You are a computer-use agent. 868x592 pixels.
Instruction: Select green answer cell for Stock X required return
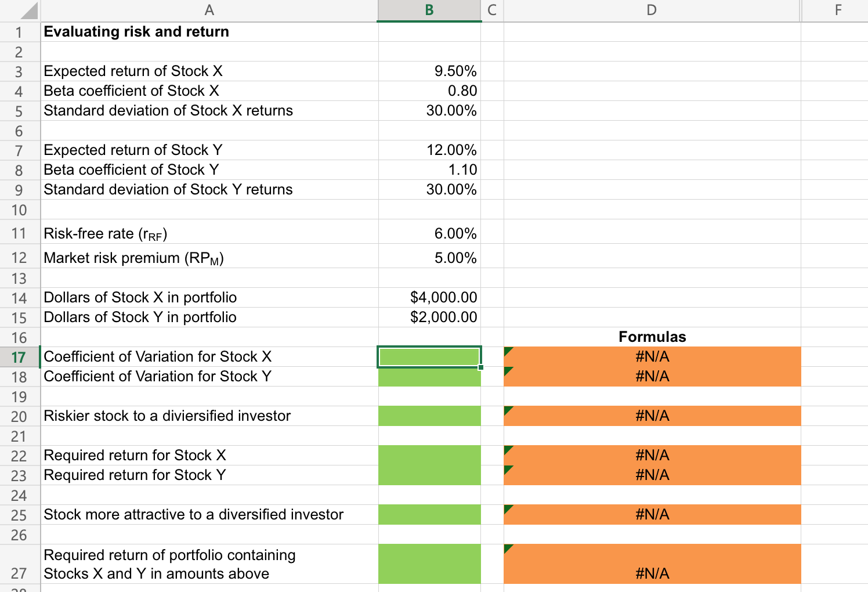(x=429, y=456)
